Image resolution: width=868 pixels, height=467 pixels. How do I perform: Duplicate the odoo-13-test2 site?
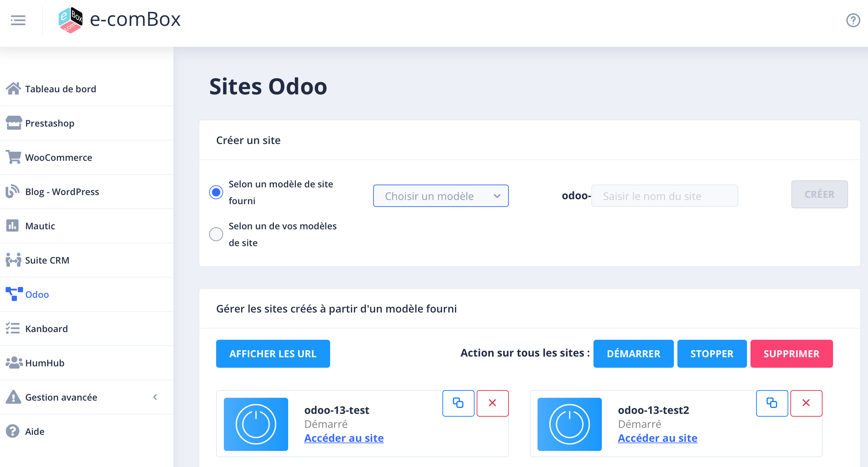tap(772, 403)
